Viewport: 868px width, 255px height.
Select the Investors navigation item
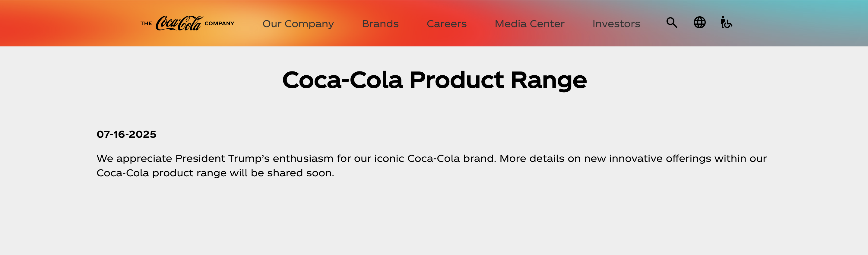tap(616, 24)
